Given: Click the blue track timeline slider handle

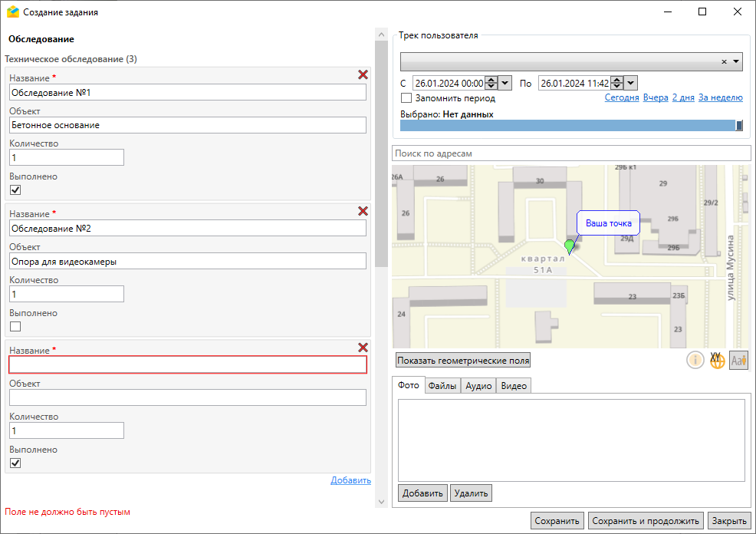Looking at the screenshot, I should [739, 126].
